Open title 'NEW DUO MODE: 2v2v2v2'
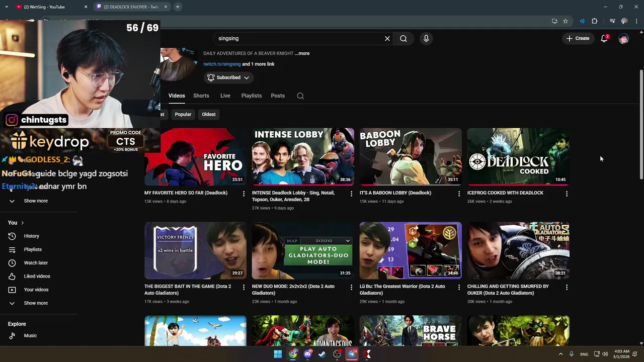 (298, 290)
